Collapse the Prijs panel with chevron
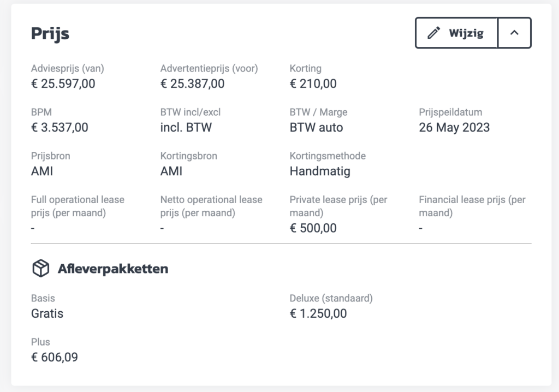 tap(514, 33)
